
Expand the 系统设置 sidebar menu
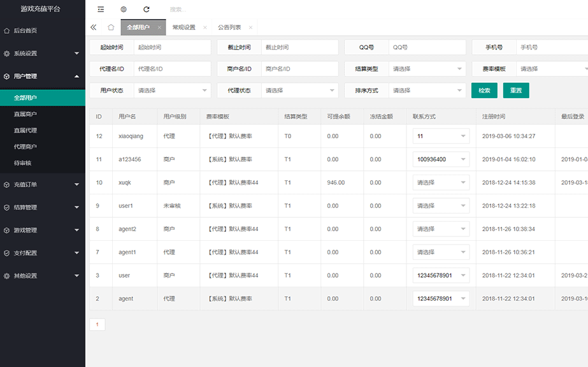click(x=42, y=54)
